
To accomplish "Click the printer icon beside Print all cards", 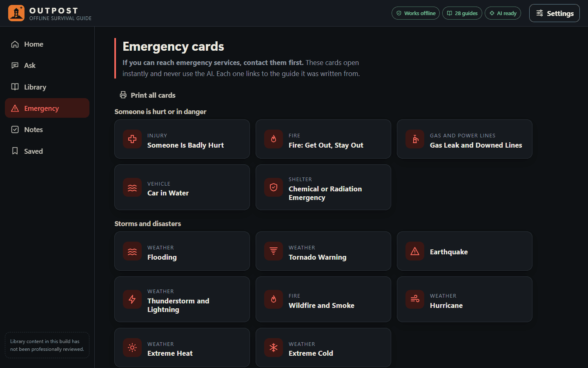I will [x=123, y=95].
